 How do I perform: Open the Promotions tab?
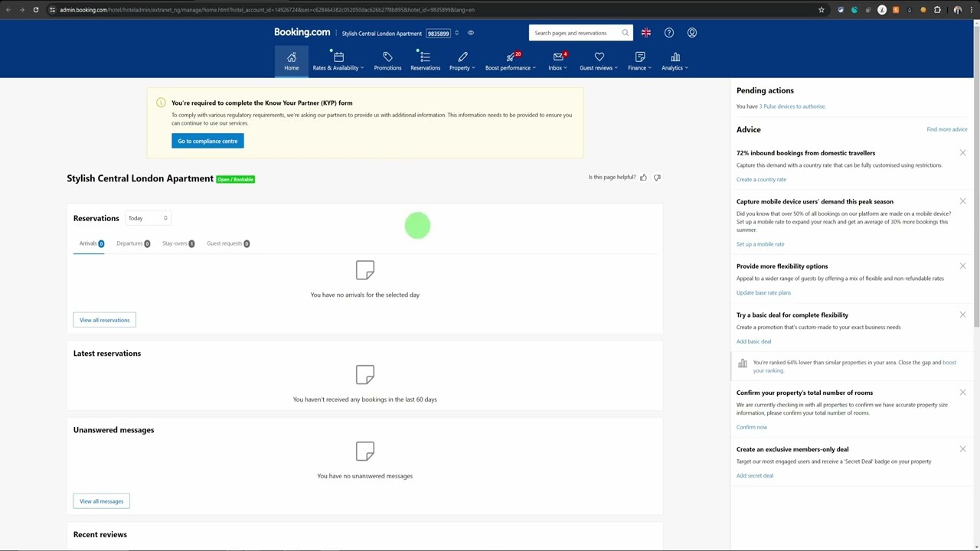[x=387, y=62]
